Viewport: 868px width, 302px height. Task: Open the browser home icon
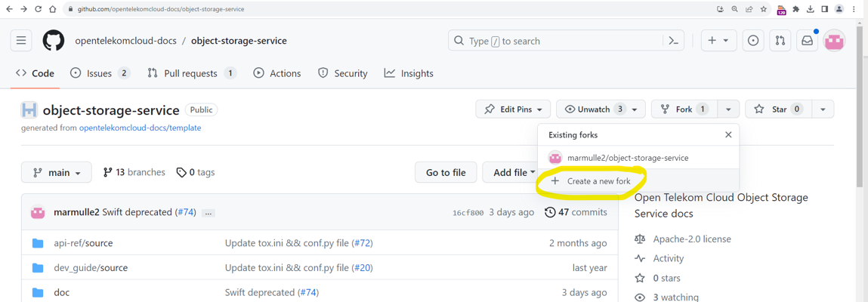click(52, 9)
